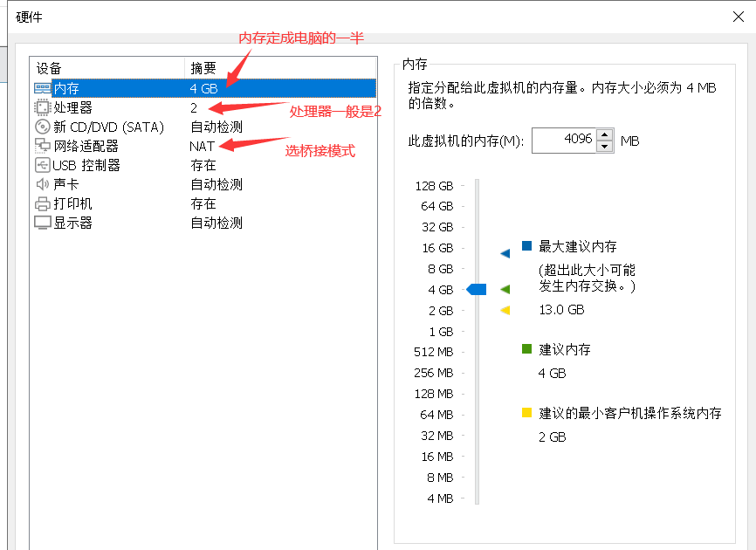Select the processor chip icon
This screenshot has width=756, height=550.
pos(43,107)
